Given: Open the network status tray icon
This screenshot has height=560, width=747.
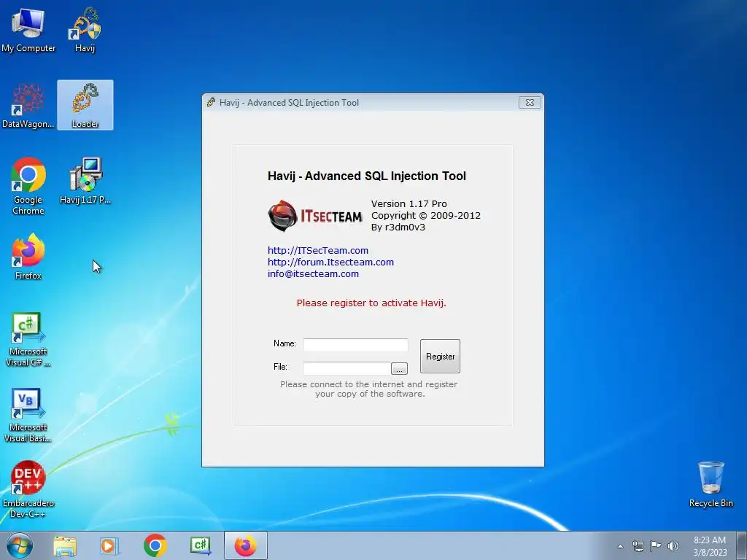Looking at the screenshot, I should [x=638, y=546].
